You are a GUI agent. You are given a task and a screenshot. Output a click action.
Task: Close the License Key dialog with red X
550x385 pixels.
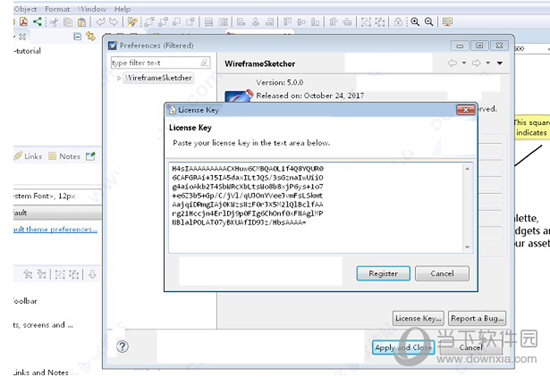click(466, 110)
